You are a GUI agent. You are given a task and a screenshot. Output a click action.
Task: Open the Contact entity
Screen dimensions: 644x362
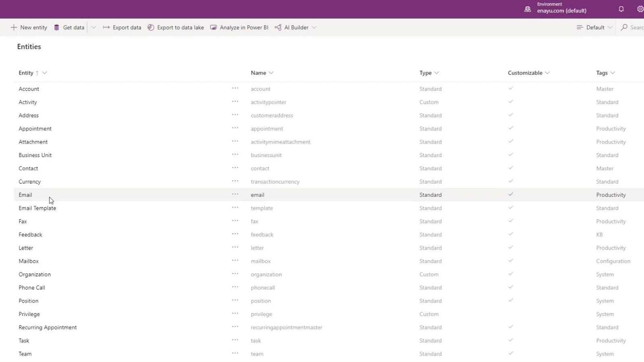point(28,169)
